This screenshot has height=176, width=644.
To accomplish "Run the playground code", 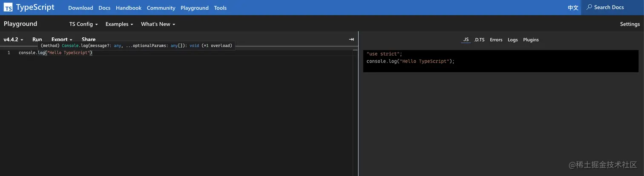I will pyautogui.click(x=37, y=39).
